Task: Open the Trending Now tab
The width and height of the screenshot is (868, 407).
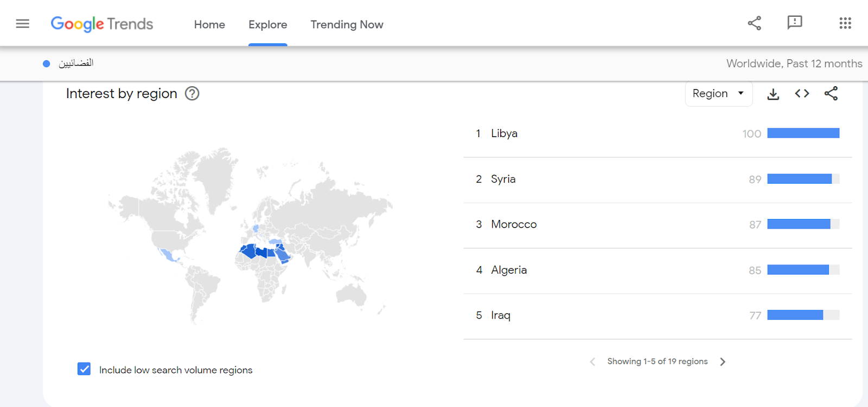Action: pyautogui.click(x=347, y=24)
